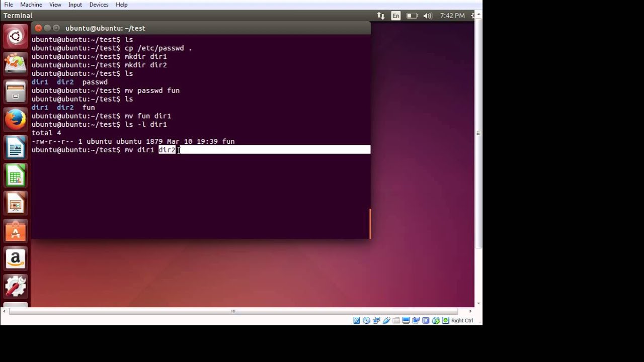Viewport: 644px width, 362px height.
Task: Open Ubuntu Software Center
Action: click(x=16, y=231)
